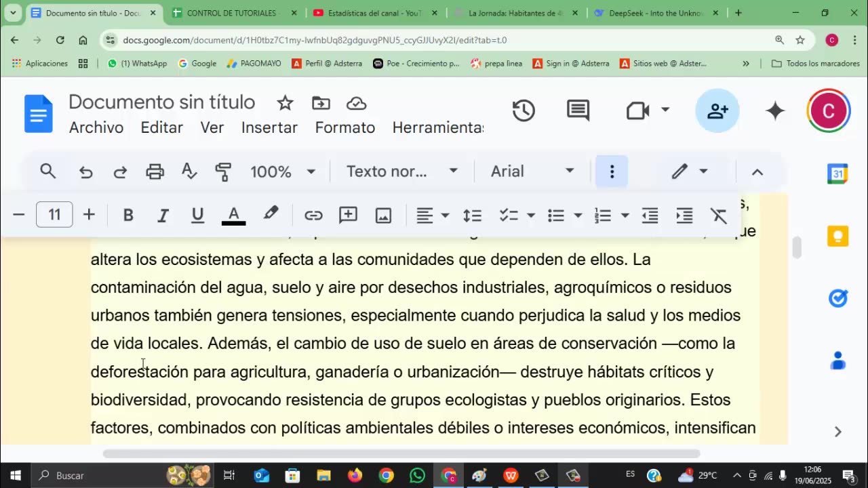The image size is (868, 488).
Task: Collapse the menus with the up chevron
Action: click(x=757, y=172)
